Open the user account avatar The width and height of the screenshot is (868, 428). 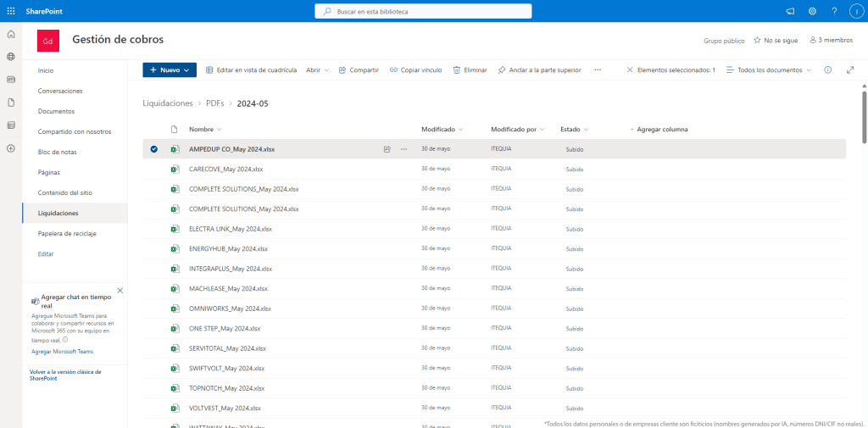856,11
